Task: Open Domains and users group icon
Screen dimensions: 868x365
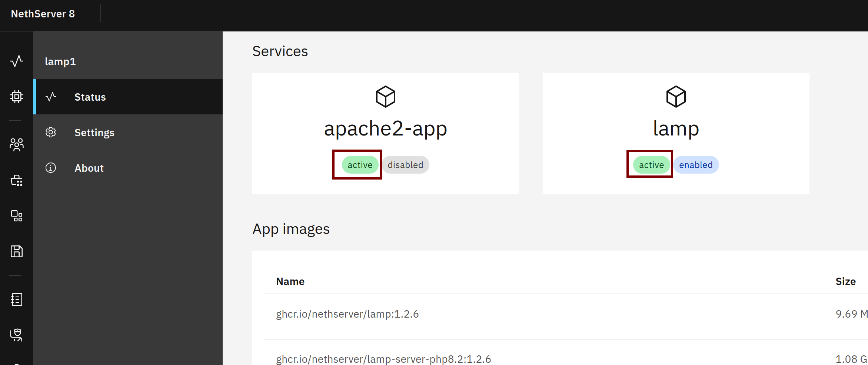Action: [16, 144]
